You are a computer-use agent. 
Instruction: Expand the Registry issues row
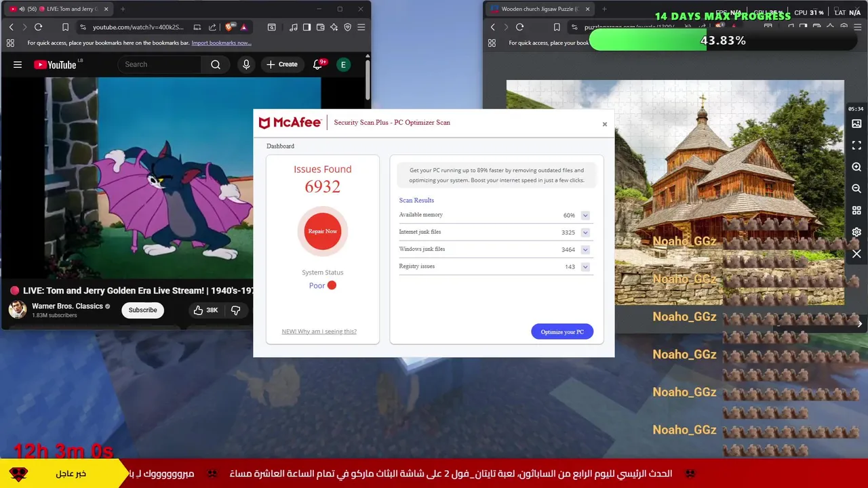[585, 267]
